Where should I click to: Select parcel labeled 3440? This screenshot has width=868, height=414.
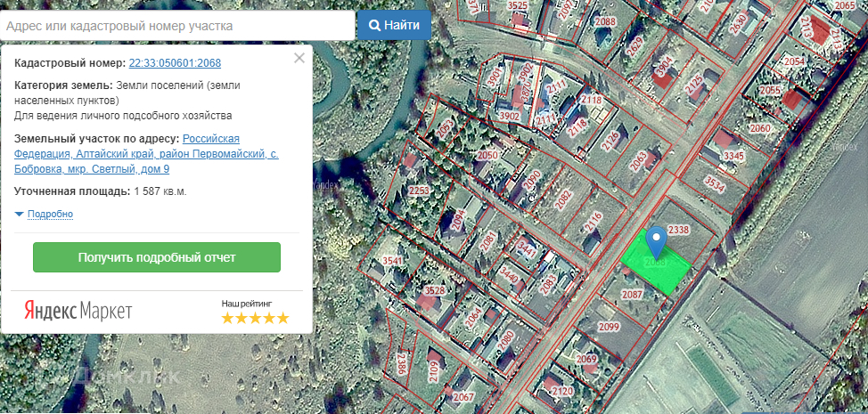coord(509,273)
